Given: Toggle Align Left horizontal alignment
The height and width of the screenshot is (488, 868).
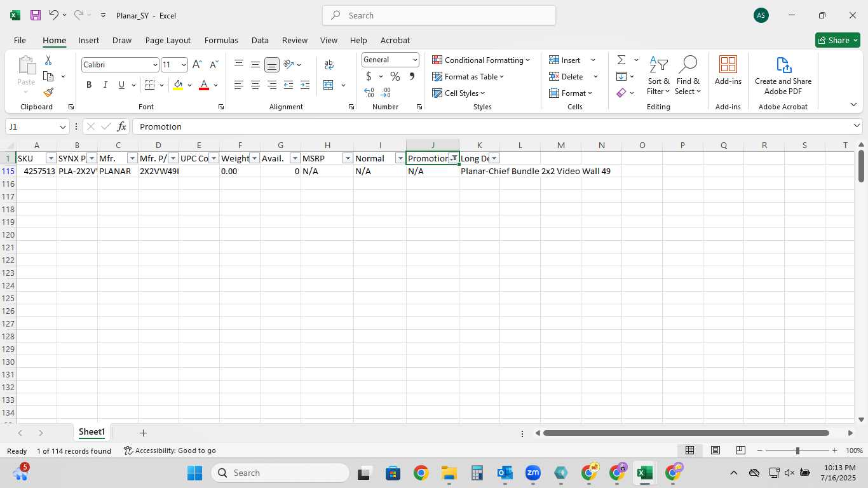Looking at the screenshot, I should 239,85.
